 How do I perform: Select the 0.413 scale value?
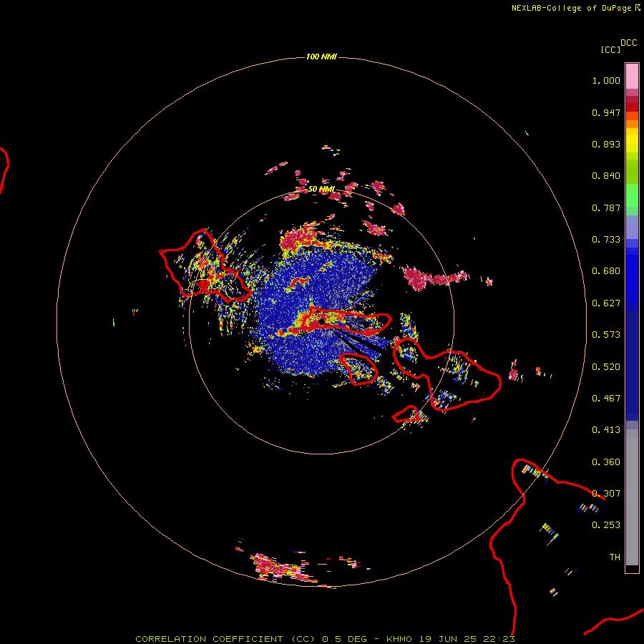click(x=606, y=430)
